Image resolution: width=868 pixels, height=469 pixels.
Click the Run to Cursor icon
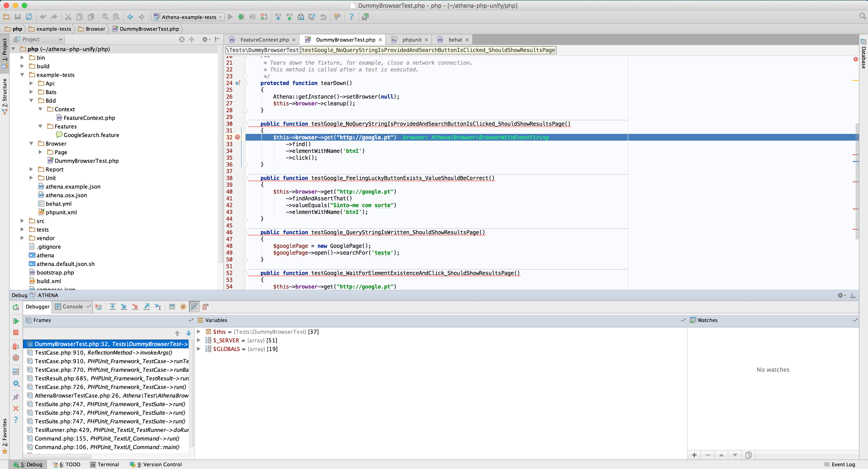158,307
